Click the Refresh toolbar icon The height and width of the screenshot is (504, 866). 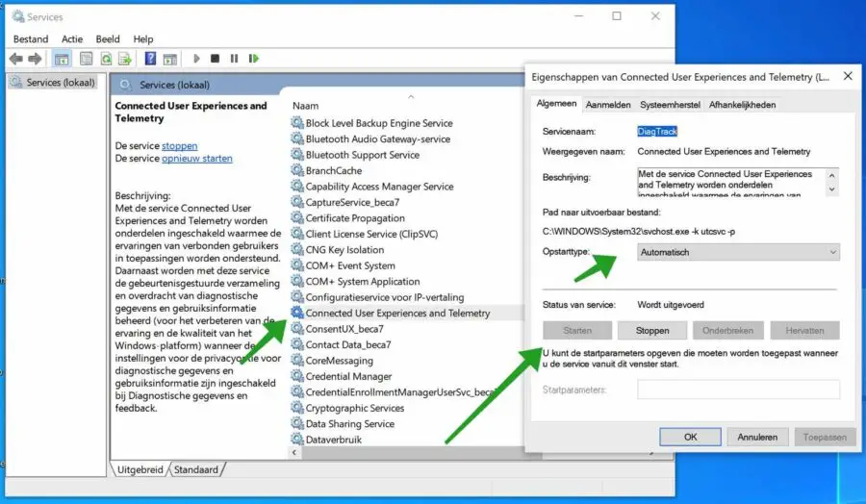[x=106, y=59]
